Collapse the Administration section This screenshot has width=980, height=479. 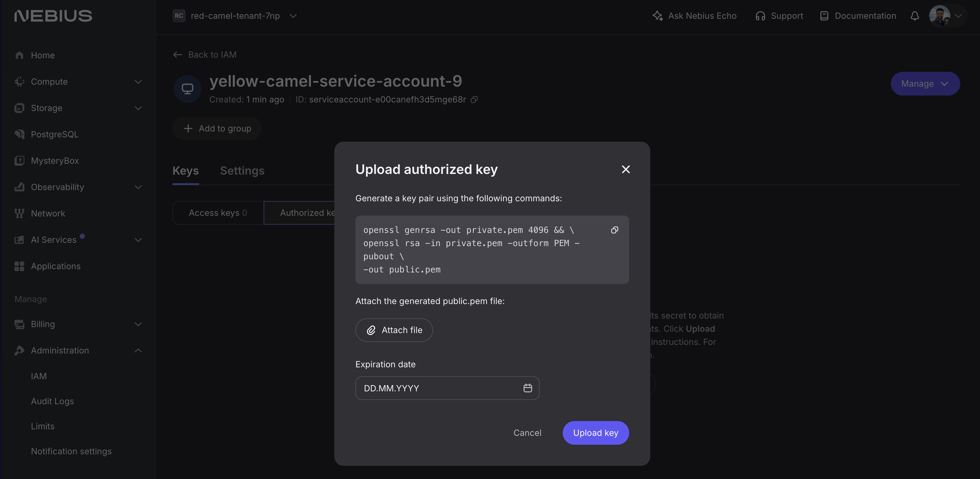point(138,350)
